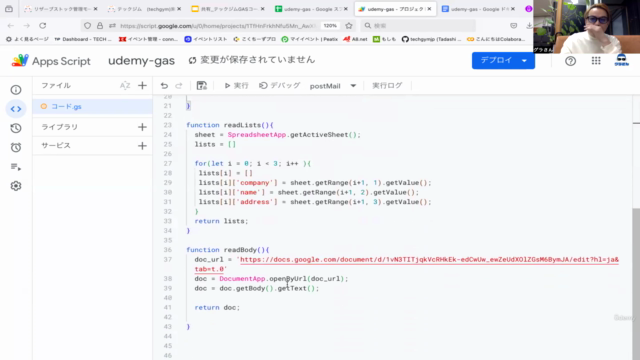This screenshot has width=640, height=360.
Task: Switch to udemy-gas Google Docs tab
Action: (x=478, y=9)
